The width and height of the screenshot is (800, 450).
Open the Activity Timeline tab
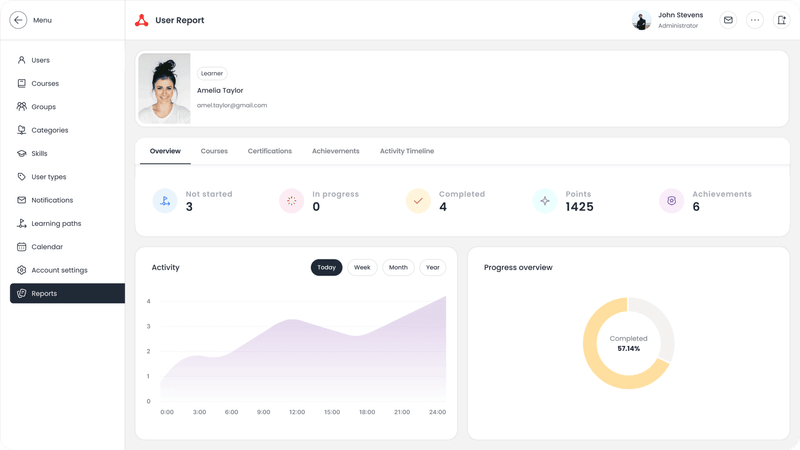point(407,151)
